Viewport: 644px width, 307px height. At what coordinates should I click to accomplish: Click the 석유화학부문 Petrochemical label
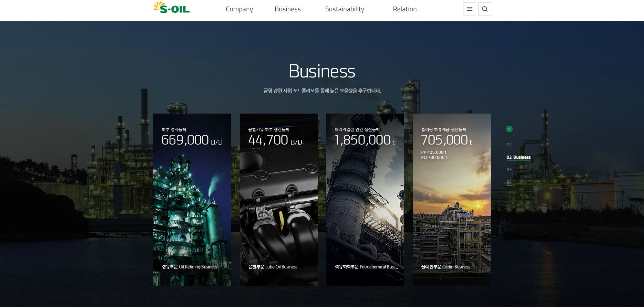pos(366,267)
